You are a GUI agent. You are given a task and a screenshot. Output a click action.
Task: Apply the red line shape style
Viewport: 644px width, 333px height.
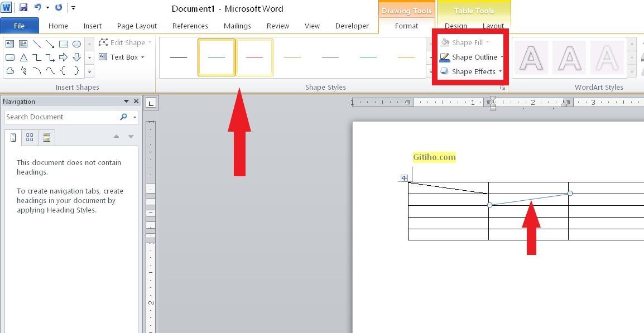(x=254, y=57)
